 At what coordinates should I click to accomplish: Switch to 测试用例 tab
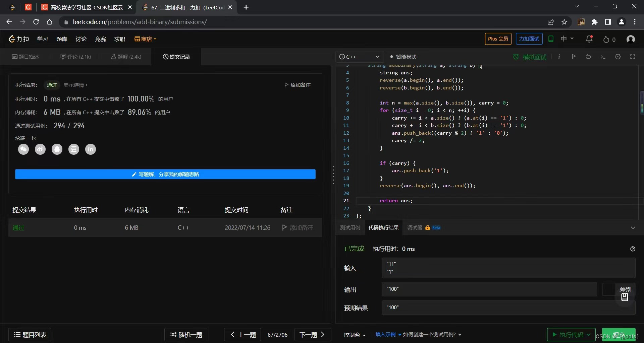click(350, 228)
